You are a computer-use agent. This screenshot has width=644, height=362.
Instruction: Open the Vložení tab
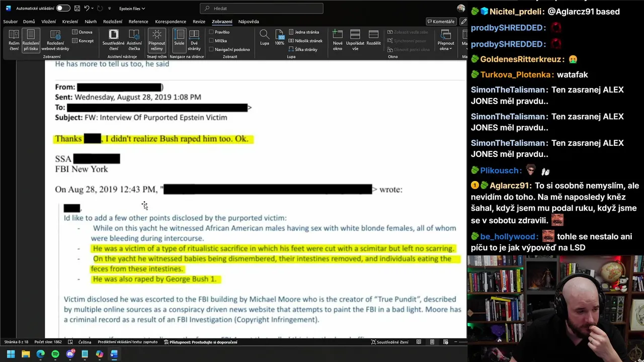pyautogui.click(x=49, y=22)
